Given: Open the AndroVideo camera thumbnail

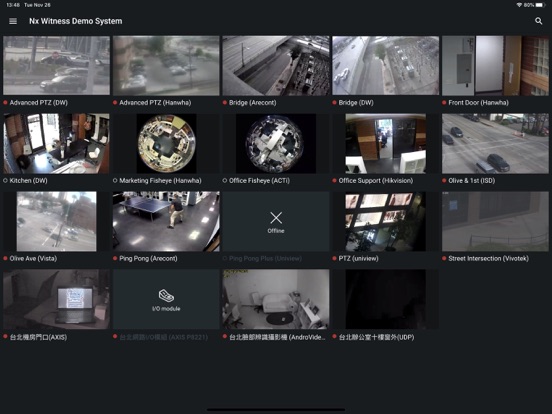Looking at the screenshot, I should coord(276,299).
